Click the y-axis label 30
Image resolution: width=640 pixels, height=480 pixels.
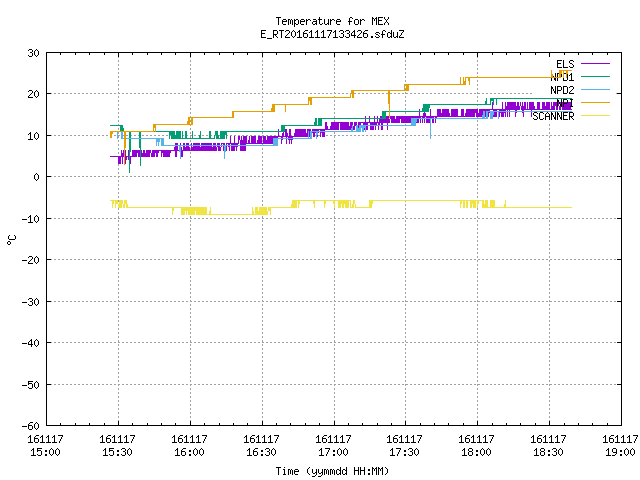pos(33,53)
